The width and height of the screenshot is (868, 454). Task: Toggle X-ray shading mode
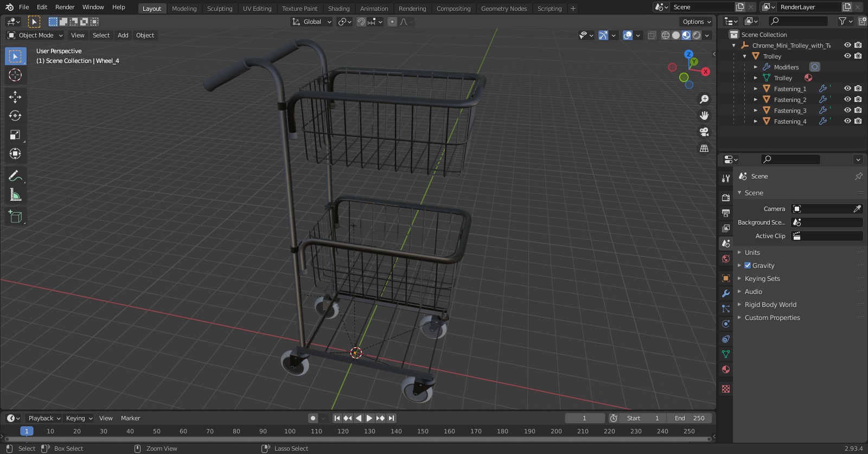pyautogui.click(x=652, y=35)
